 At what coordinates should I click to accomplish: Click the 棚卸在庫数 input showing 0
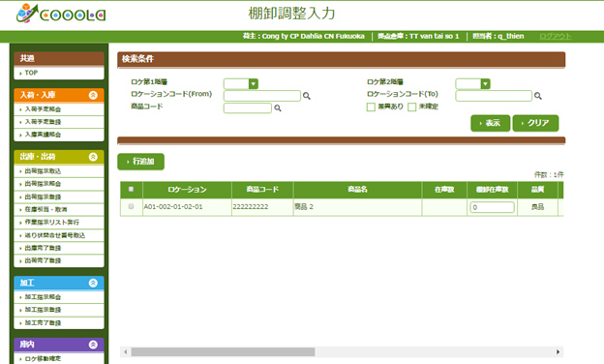[492, 207]
